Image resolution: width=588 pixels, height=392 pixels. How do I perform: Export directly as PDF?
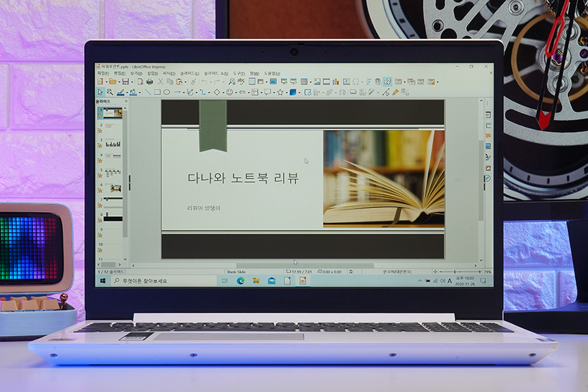(x=140, y=82)
